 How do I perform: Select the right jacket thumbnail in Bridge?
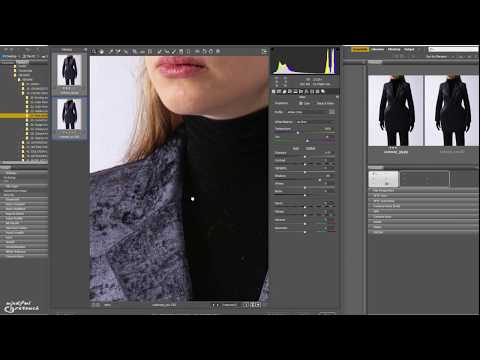coord(452,111)
